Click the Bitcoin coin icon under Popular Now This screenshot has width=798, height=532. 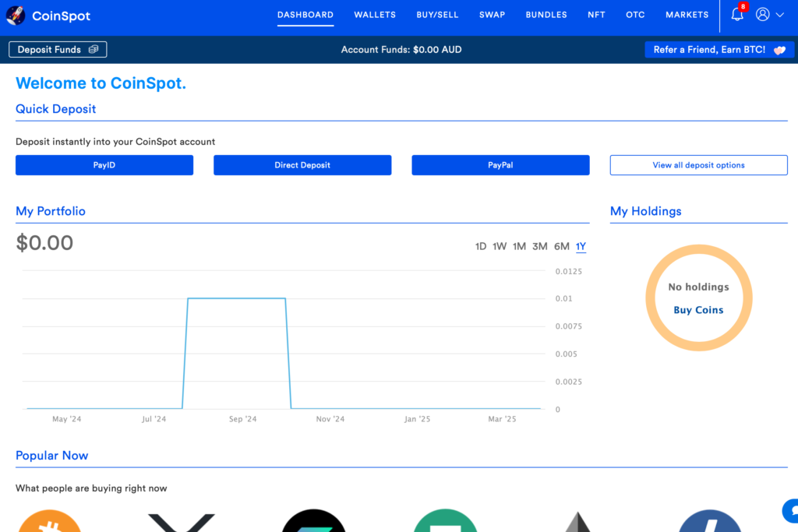pos(49,521)
